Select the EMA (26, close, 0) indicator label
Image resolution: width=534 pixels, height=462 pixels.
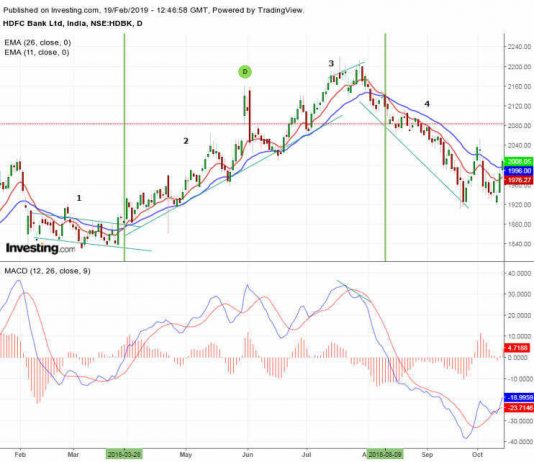tap(38, 43)
